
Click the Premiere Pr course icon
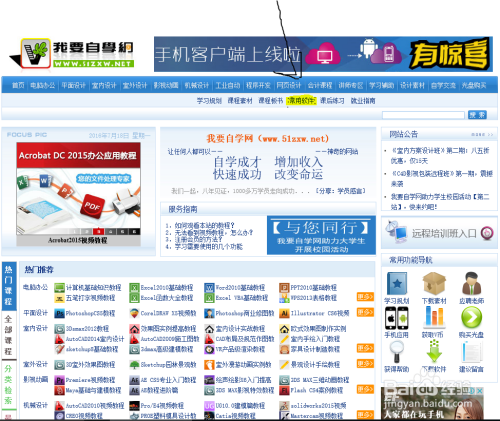point(59,380)
